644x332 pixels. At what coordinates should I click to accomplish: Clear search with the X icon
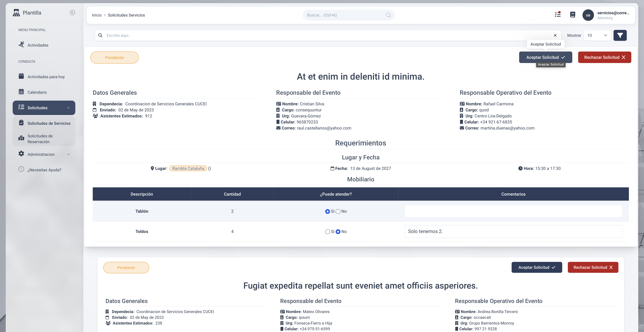click(555, 35)
